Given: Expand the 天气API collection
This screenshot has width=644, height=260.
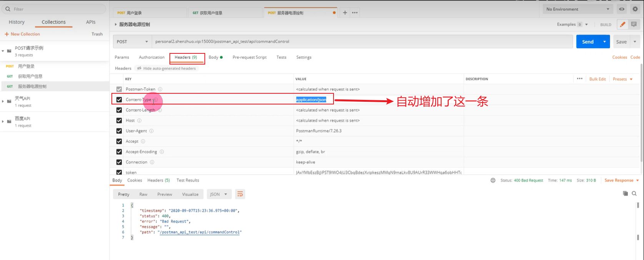Looking at the screenshot, I should pos(3,101).
